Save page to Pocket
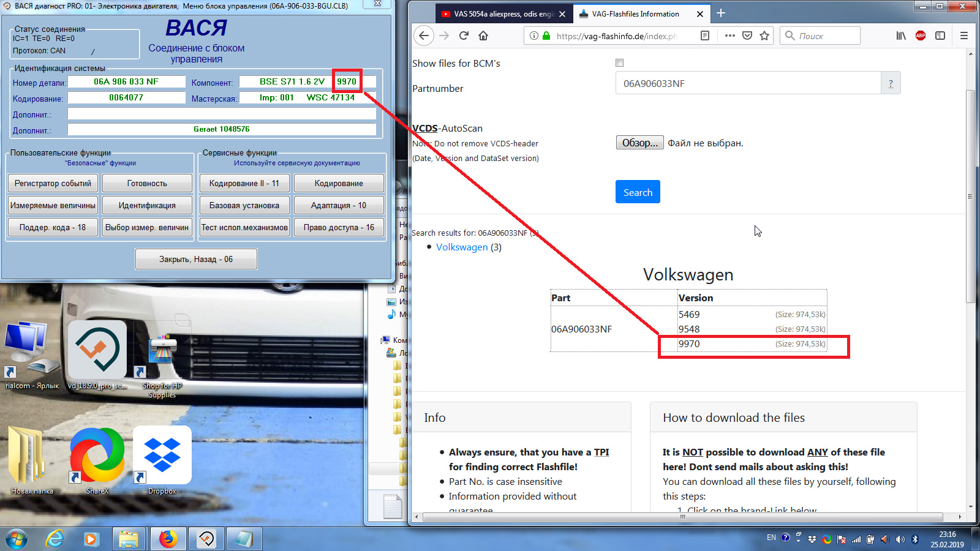This screenshot has width=980, height=551. 747,36
